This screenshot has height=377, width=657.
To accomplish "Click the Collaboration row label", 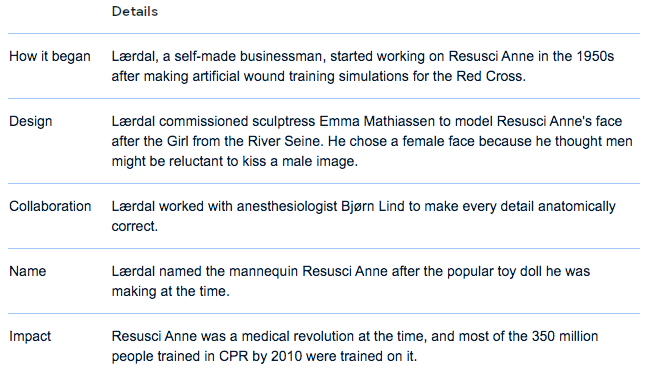I will 50,206.
